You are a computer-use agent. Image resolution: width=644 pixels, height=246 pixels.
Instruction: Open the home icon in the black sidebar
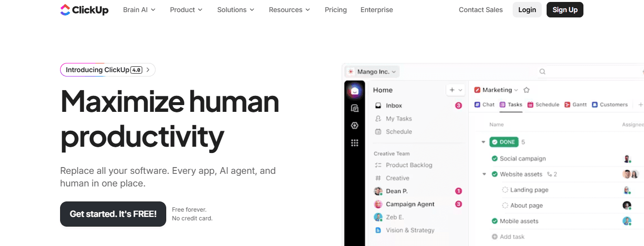(355, 91)
